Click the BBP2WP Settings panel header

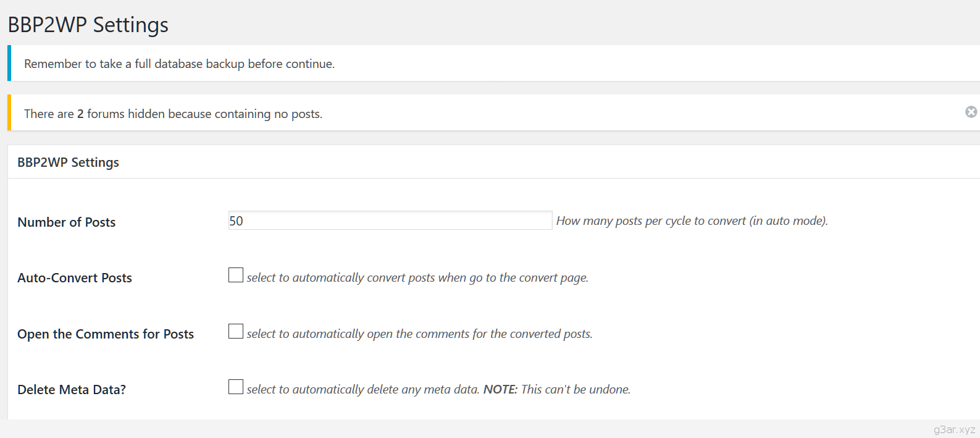click(69, 162)
